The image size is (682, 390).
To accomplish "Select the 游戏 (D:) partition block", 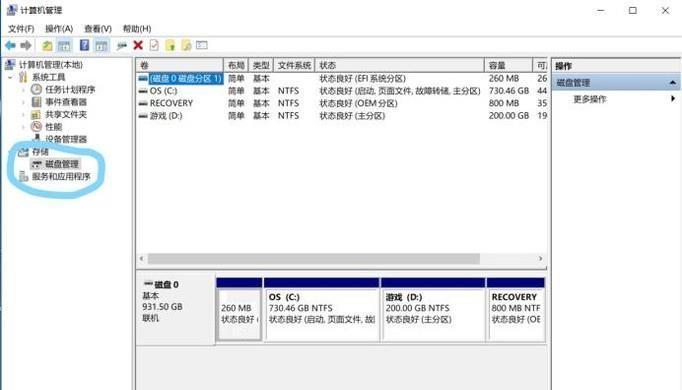I will point(433,310).
